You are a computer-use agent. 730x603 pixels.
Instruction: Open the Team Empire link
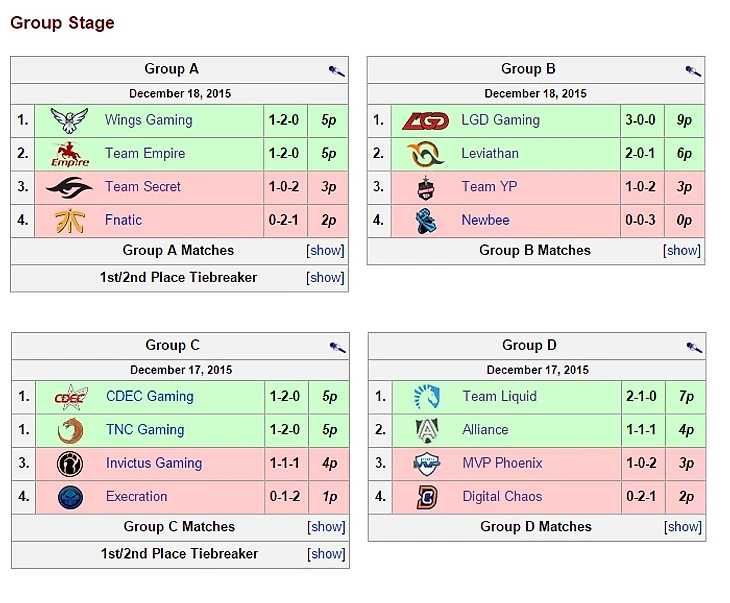tap(145, 154)
